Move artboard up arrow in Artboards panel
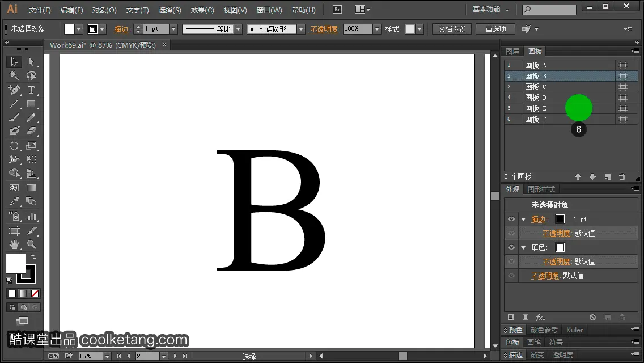Viewport: 644px width, 363px height. tap(578, 177)
